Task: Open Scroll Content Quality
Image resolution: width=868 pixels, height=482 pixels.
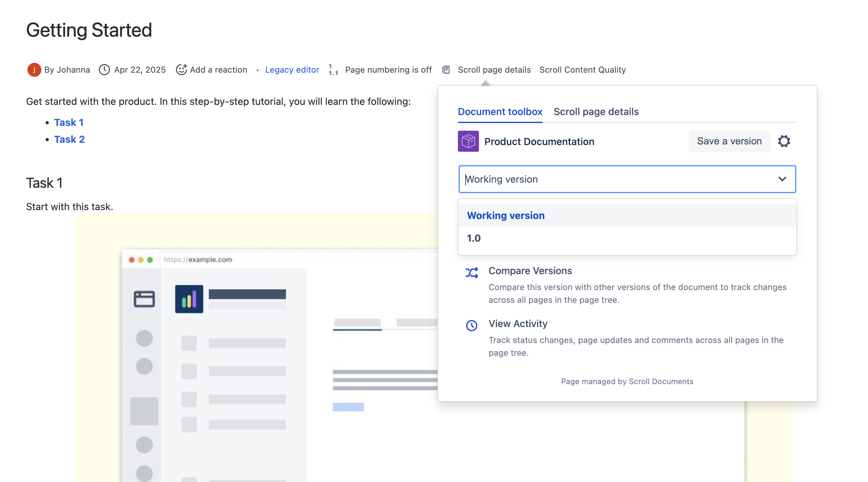Action: click(582, 70)
